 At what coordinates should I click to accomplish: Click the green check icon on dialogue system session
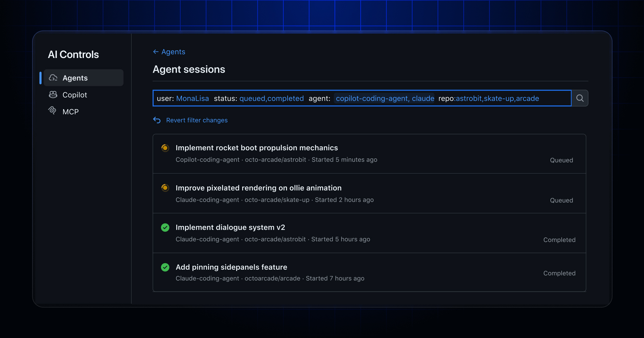pos(165,228)
